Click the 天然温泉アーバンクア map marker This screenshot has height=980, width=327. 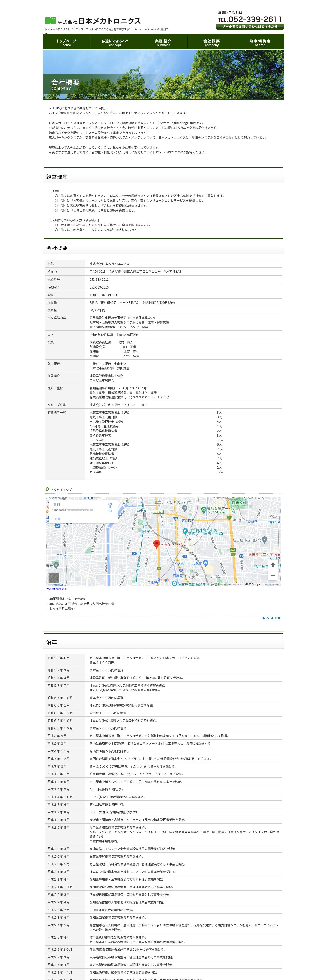pyautogui.click(x=204, y=509)
